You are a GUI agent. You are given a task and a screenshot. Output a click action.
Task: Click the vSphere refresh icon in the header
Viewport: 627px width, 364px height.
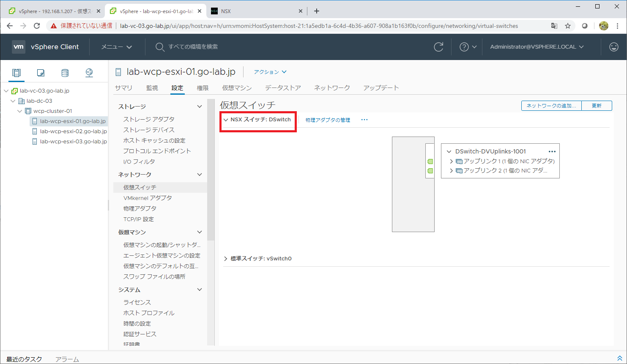pyautogui.click(x=438, y=47)
